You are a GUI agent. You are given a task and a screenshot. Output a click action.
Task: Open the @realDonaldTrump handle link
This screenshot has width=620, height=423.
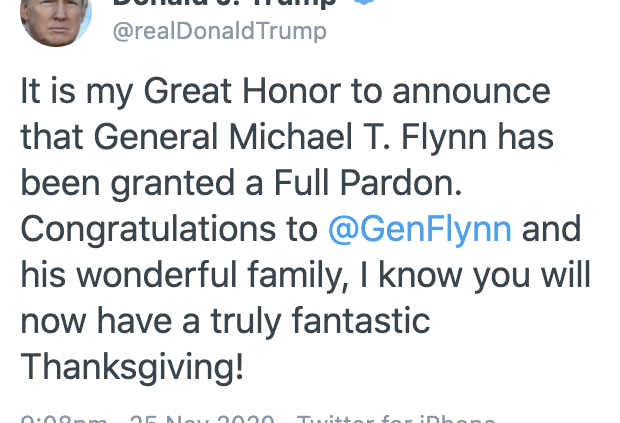219,32
